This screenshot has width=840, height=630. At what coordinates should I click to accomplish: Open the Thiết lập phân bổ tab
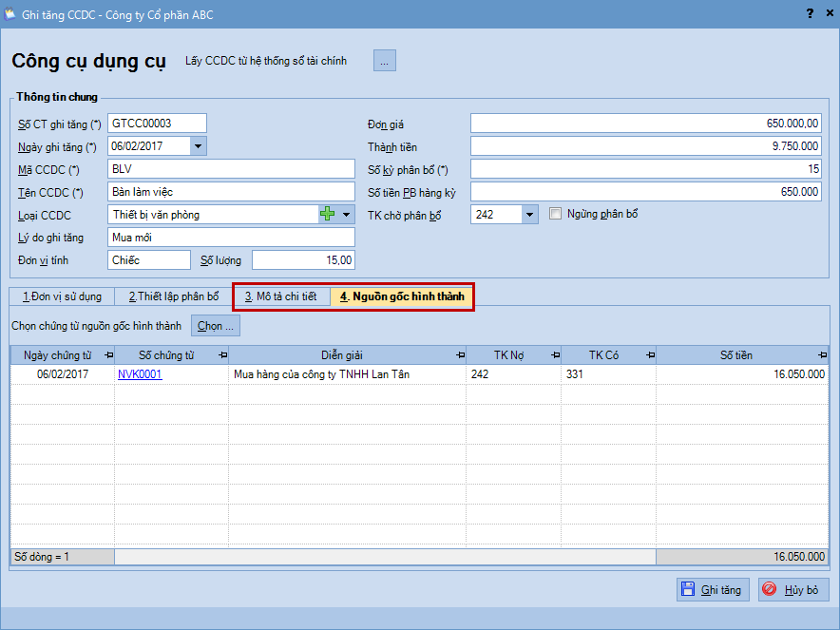[174, 296]
